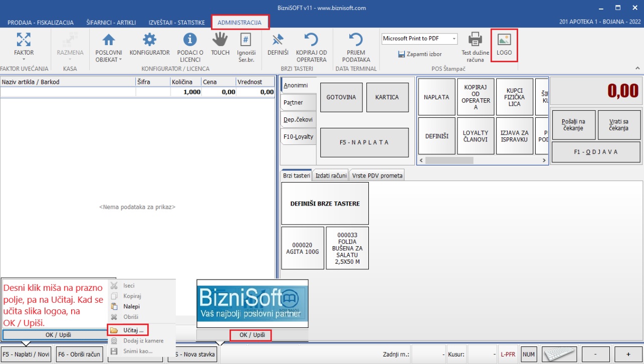This screenshot has width=644, height=364.
Task: Select the Izdati računi tab
Action: click(x=330, y=175)
